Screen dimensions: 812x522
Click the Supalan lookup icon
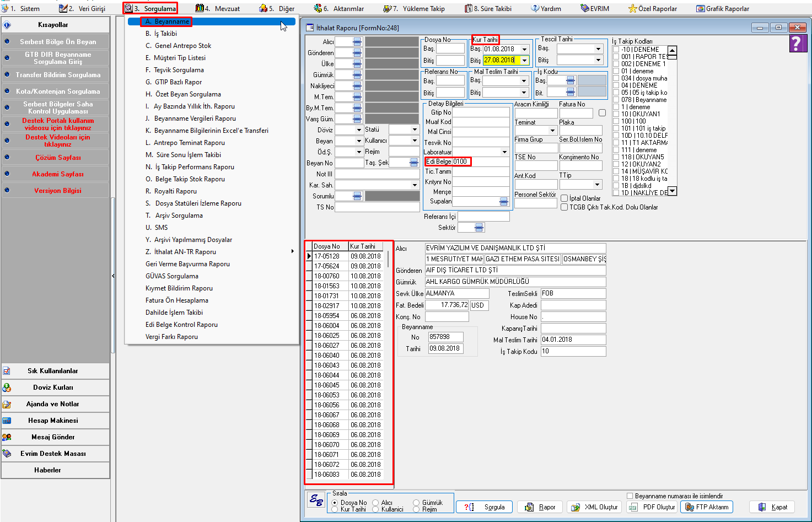point(503,202)
